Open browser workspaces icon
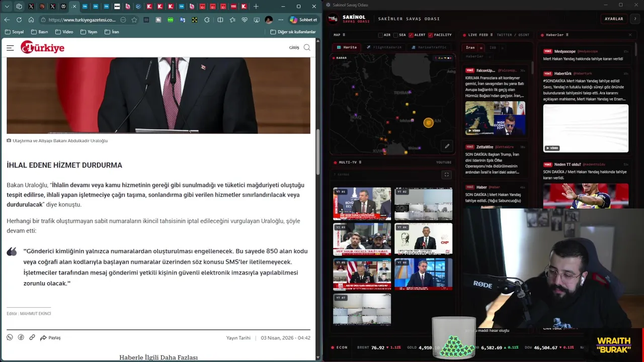Viewport: 644px width, 362px height. [x=19, y=6]
